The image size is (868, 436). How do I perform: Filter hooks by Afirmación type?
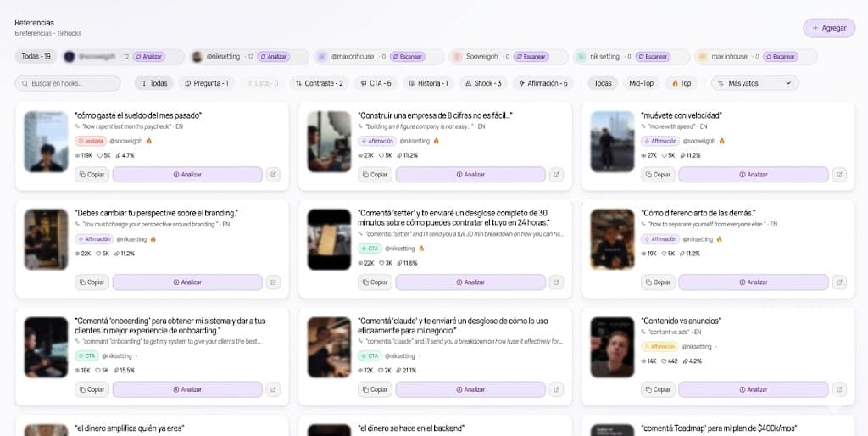(543, 84)
